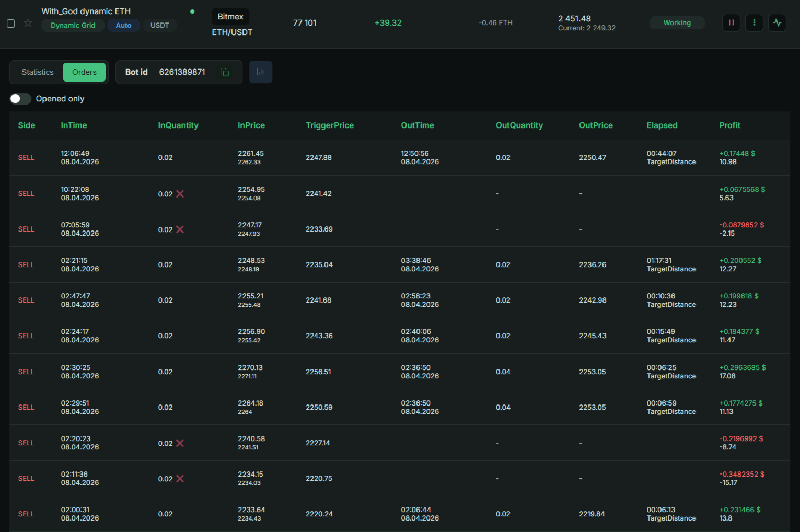Click the Dynamic Grid badge

coord(73,25)
